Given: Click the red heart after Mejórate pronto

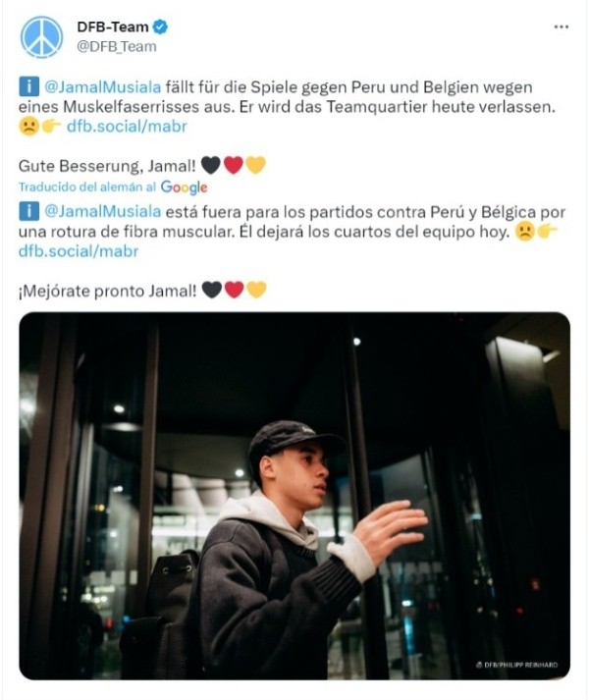Looking at the screenshot, I should [x=234, y=291].
